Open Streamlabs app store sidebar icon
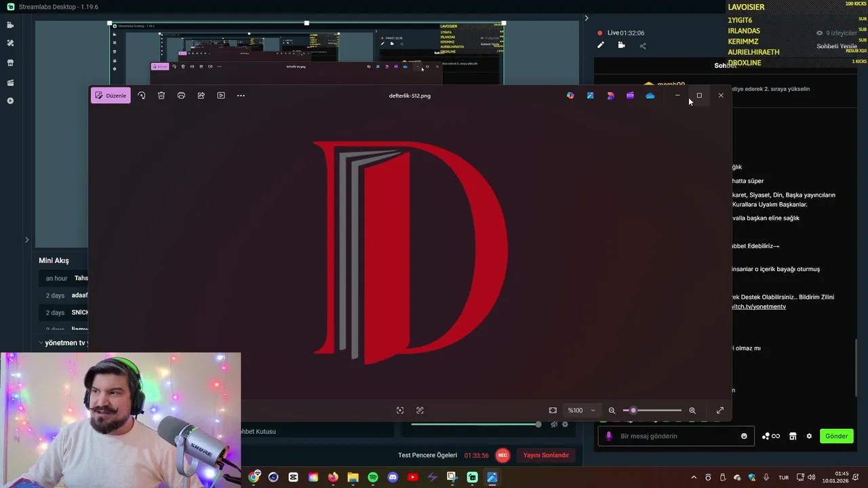The image size is (868, 488). (10, 63)
